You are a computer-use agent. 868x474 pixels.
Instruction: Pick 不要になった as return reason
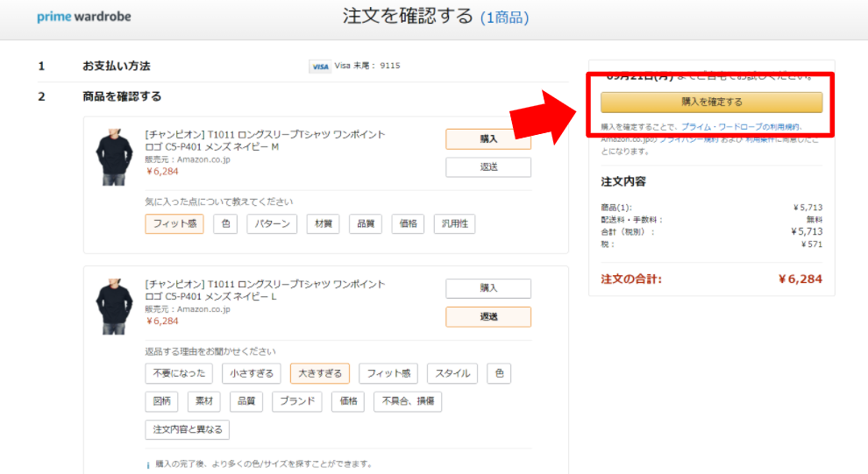coord(179,373)
